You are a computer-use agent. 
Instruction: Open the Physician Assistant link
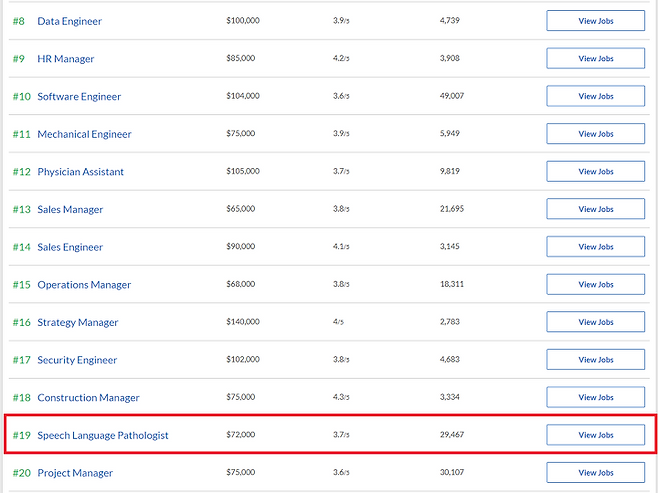click(80, 172)
